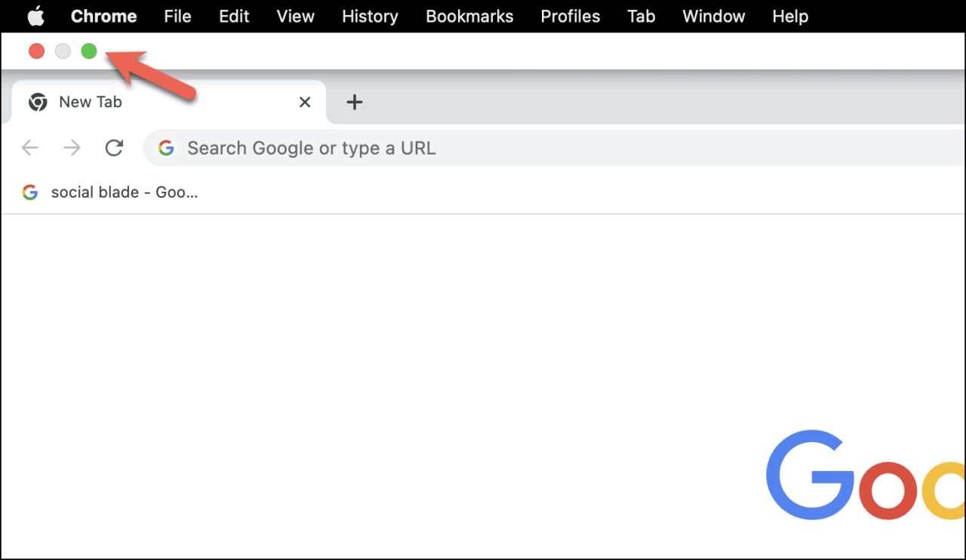Open the Bookmarks menu
966x560 pixels.
469,16
